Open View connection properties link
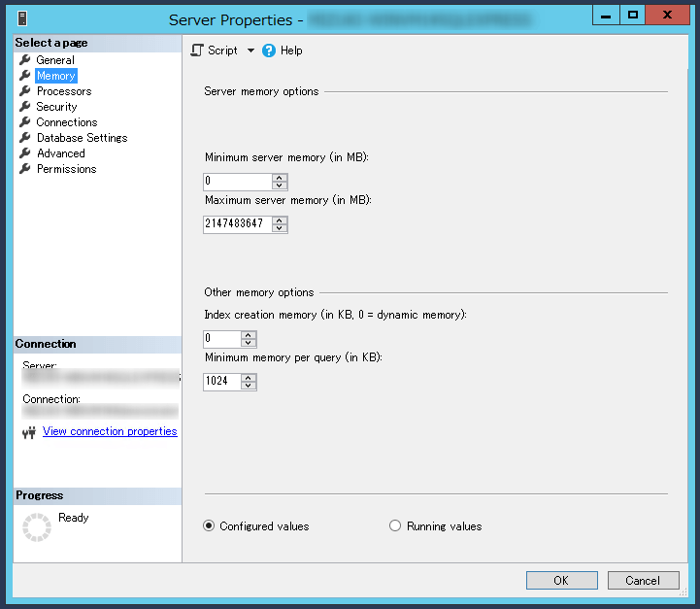The image size is (700, 609). 110,431
